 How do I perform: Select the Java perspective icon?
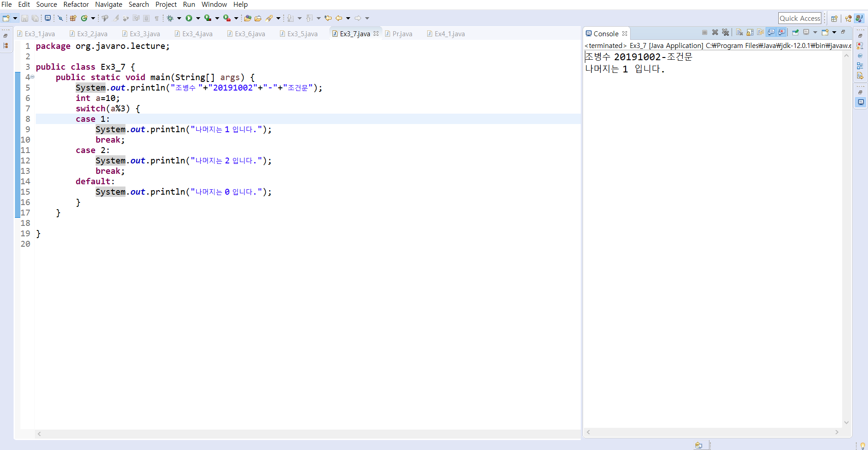pyautogui.click(x=858, y=19)
